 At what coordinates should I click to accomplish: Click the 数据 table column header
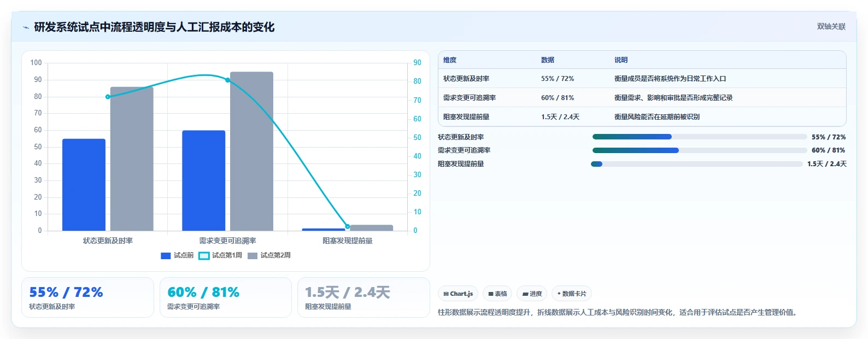coord(548,60)
